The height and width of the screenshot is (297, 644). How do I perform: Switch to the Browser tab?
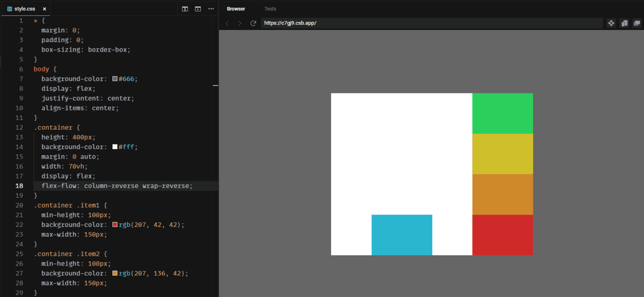pyautogui.click(x=236, y=9)
